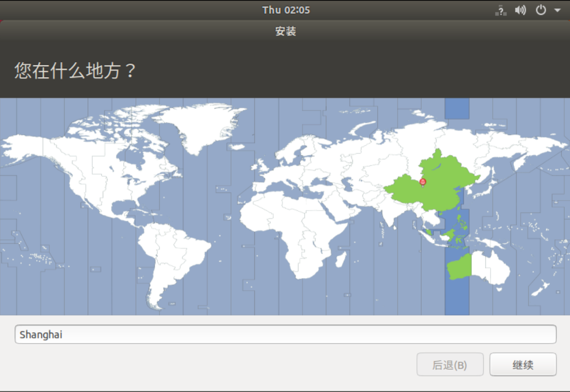This screenshot has height=392, width=570.
Task: Open the Thu 02:05 clock menu
Action: pyautogui.click(x=286, y=10)
